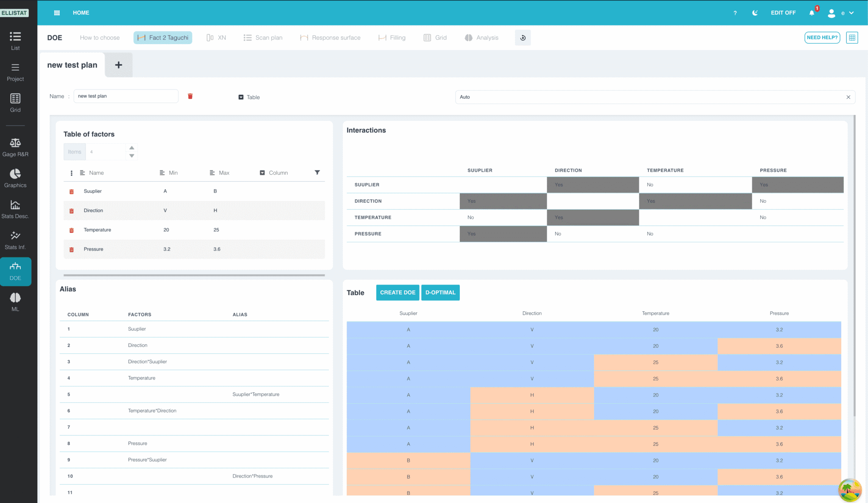The width and height of the screenshot is (868, 503).
Task: Open the notifications bell
Action: [x=812, y=13]
